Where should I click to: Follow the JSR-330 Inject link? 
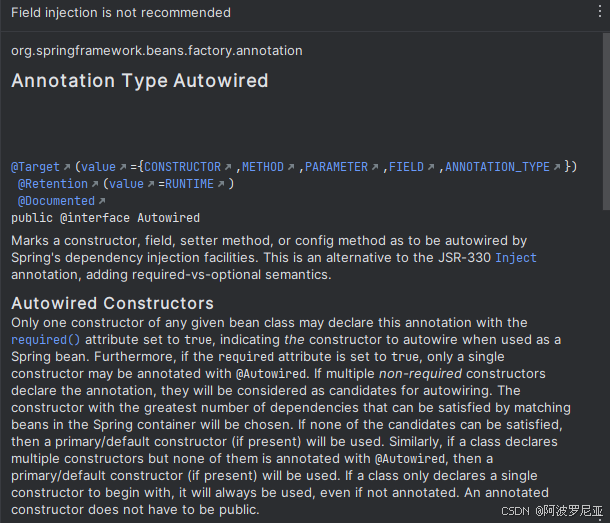point(516,258)
